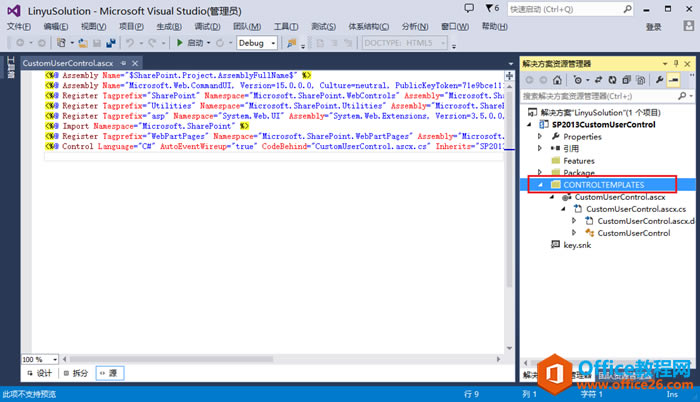Collapse CustomUserControl.ascx.cs node

(x=563, y=209)
